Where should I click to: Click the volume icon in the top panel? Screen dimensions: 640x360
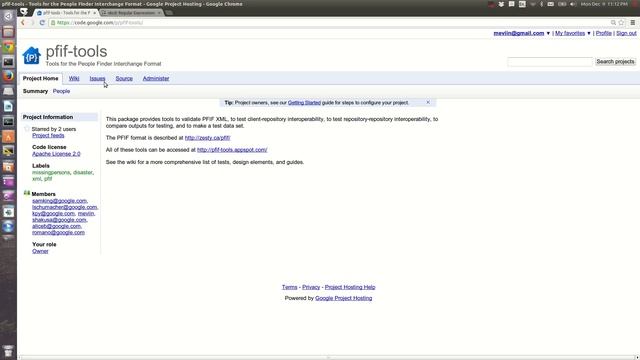pos(573,4)
